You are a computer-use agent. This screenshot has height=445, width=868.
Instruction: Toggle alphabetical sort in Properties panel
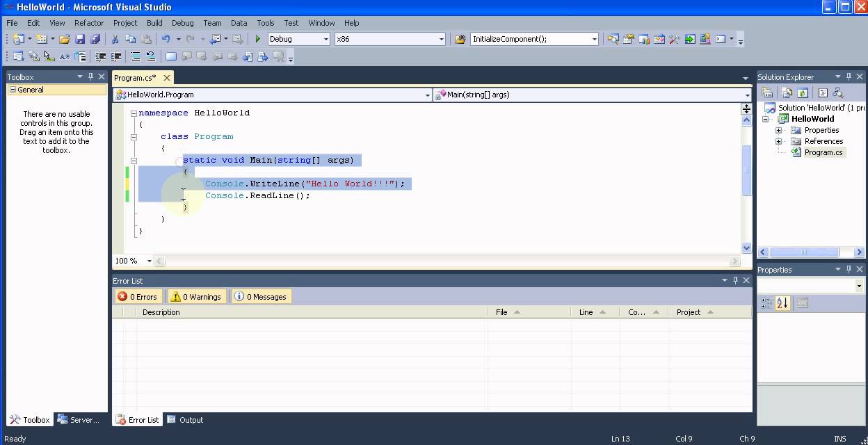tap(782, 303)
